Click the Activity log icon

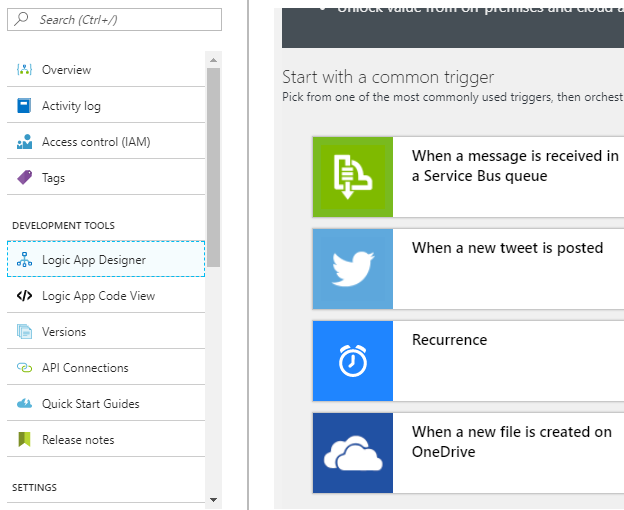coord(25,106)
